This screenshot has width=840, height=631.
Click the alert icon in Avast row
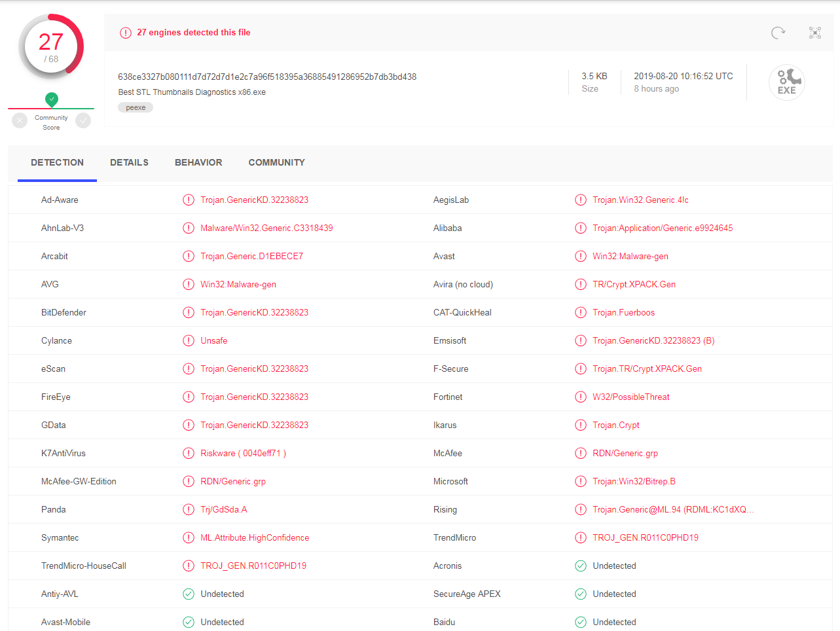point(581,257)
